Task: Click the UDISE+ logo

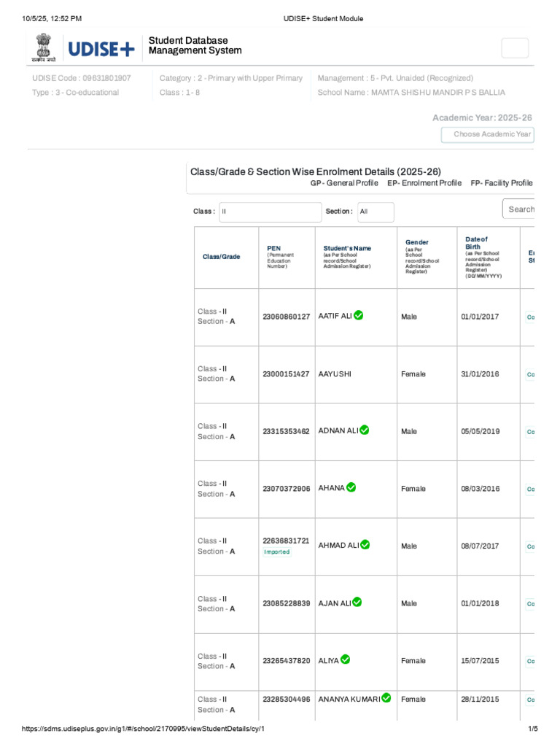Action: click(x=101, y=49)
